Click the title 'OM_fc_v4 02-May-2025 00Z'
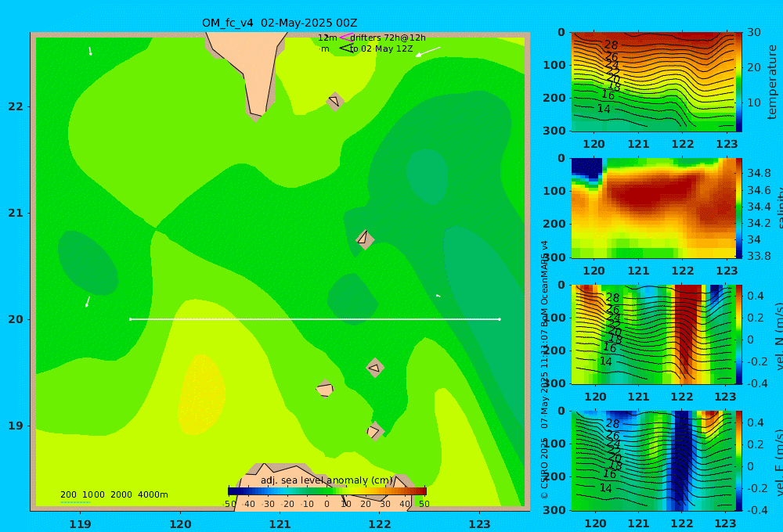 click(280, 23)
